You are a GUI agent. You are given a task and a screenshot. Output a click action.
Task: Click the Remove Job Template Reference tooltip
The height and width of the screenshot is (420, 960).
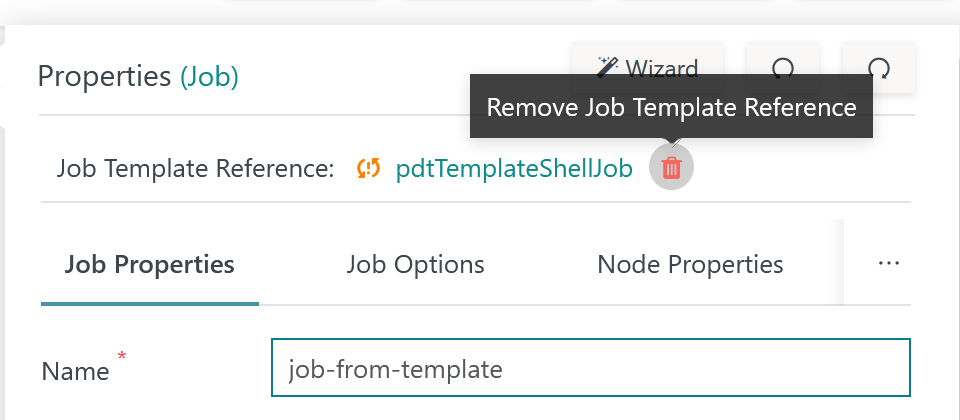(x=671, y=107)
